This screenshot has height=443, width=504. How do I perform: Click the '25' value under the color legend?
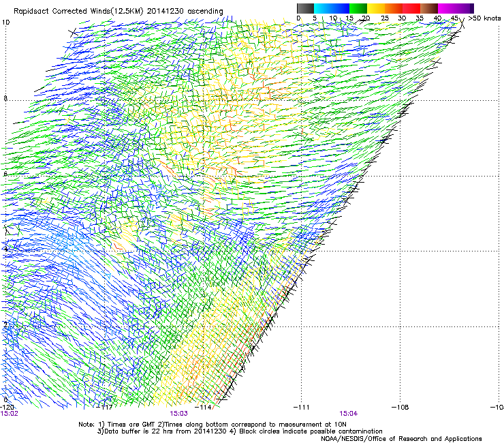pyautogui.click(x=385, y=18)
